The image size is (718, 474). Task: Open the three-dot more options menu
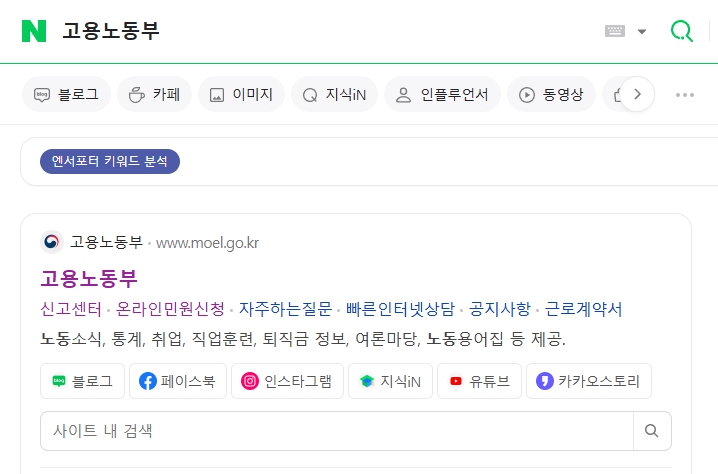(x=685, y=95)
